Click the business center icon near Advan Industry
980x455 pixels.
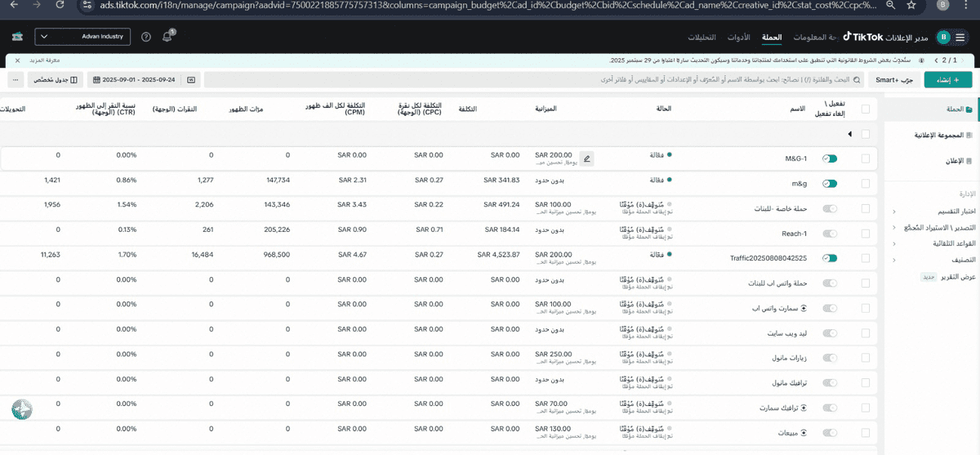pos(18,38)
